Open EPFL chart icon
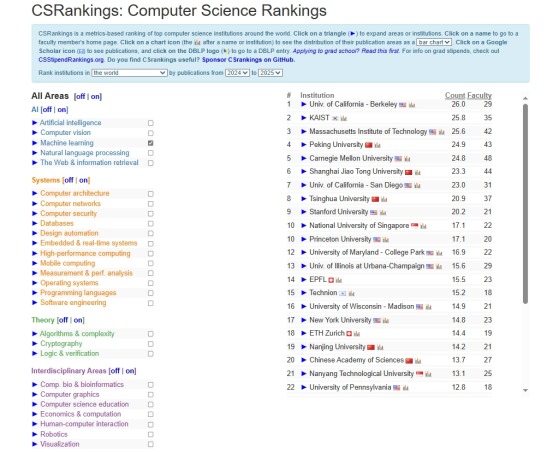The image size is (554, 452). (x=339, y=280)
